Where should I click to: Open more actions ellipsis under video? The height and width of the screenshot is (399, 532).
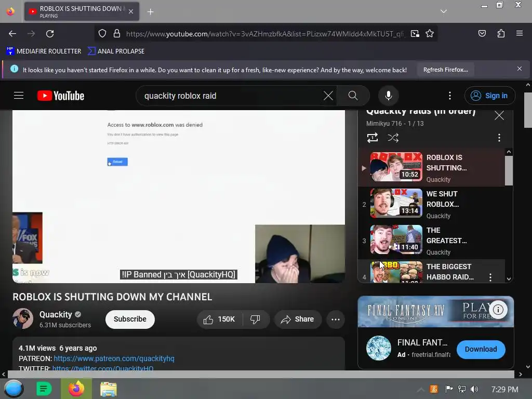335,320
